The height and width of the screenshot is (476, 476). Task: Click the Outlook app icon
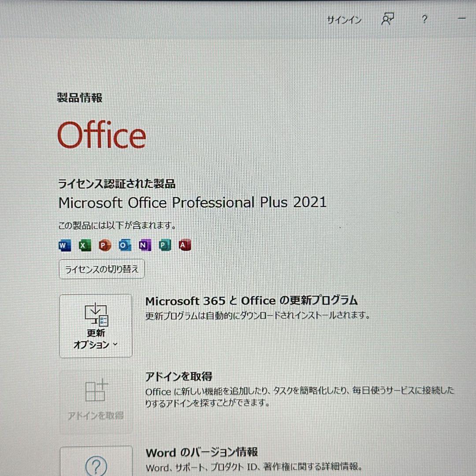tap(125, 245)
